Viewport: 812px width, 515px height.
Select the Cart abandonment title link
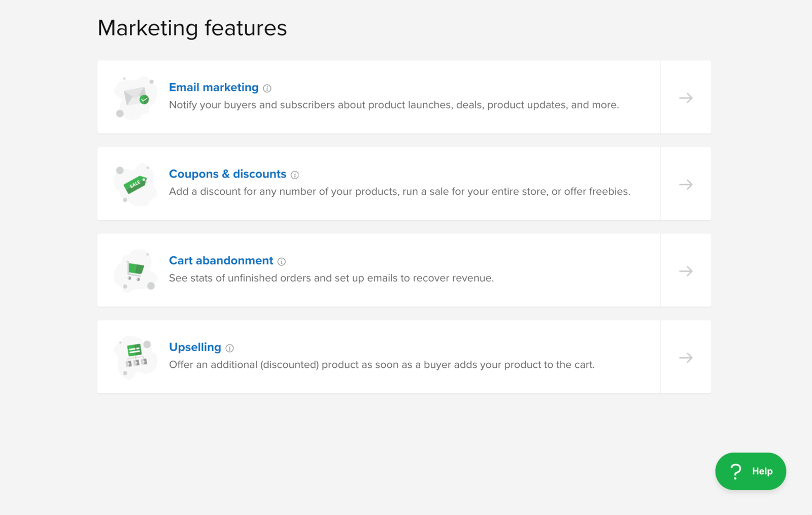[x=221, y=261]
